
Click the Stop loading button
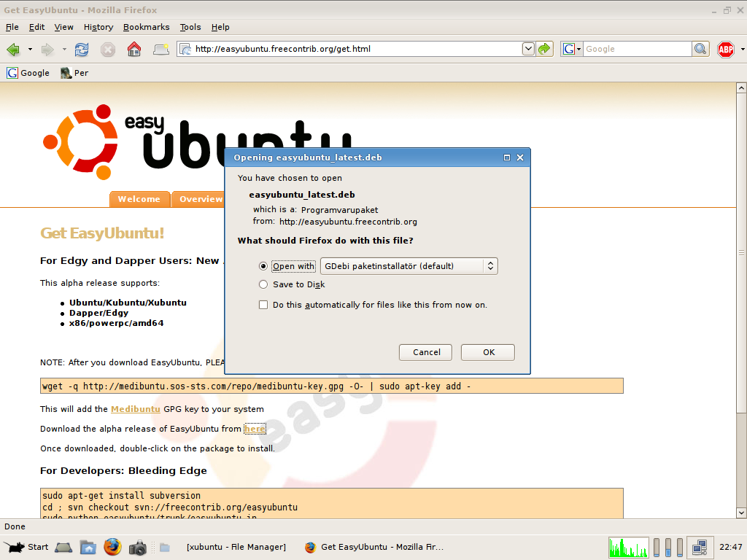[108, 49]
